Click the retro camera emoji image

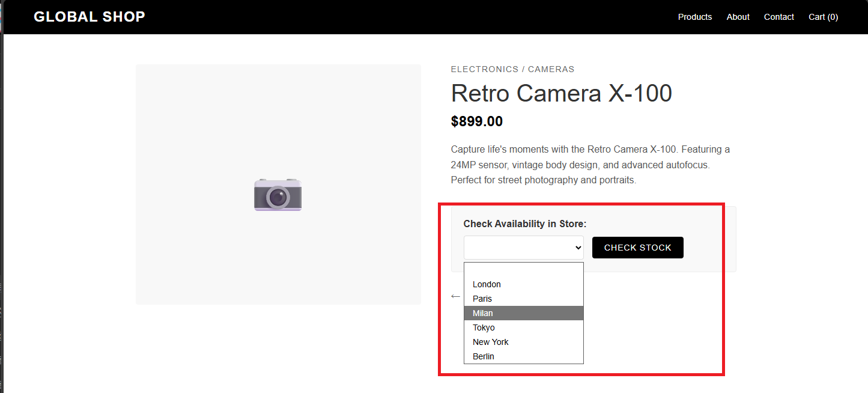(278, 194)
